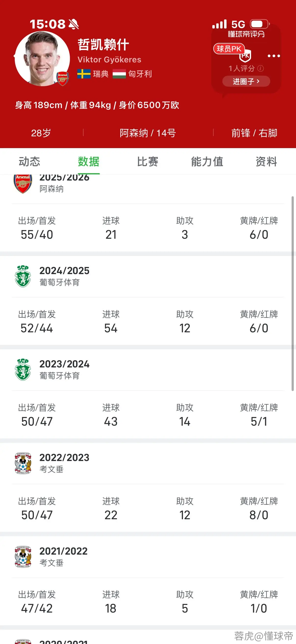Tap the muted bell status icon
The height and width of the screenshot is (644, 296).
73,24
